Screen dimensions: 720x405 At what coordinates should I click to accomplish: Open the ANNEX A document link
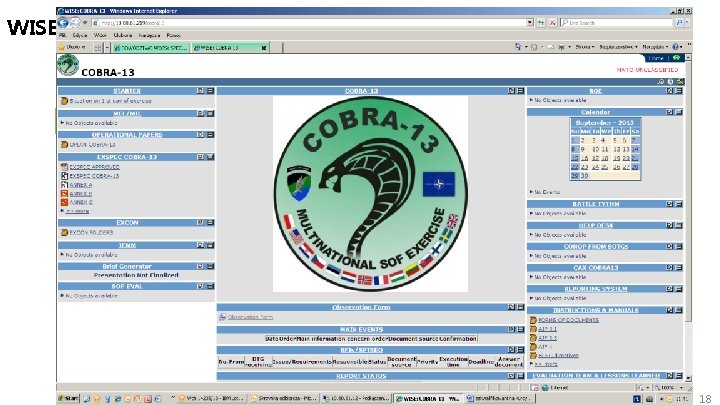tap(81, 185)
